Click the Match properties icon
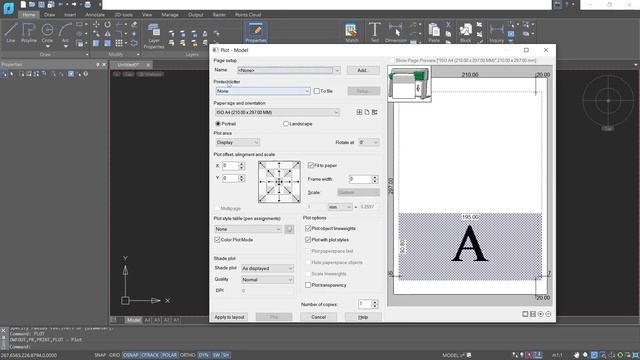Image resolution: width=640 pixels, height=360 pixels. 351,33
